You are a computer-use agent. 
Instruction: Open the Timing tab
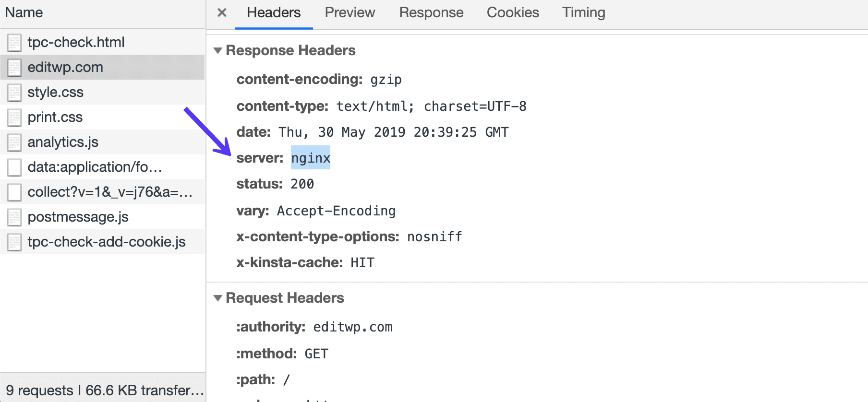[583, 12]
